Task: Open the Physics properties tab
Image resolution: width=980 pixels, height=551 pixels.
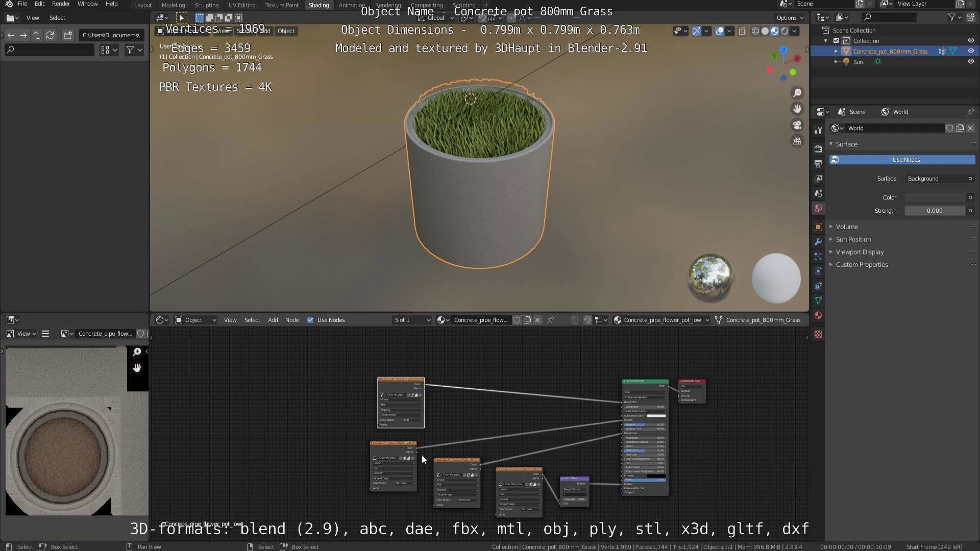Action: [x=818, y=271]
